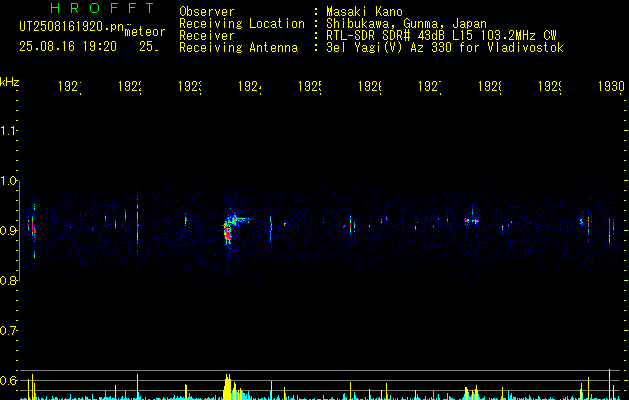Click the widest yellow block in intensity graph
The height and width of the screenshot is (400, 629).
tap(227, 387)
